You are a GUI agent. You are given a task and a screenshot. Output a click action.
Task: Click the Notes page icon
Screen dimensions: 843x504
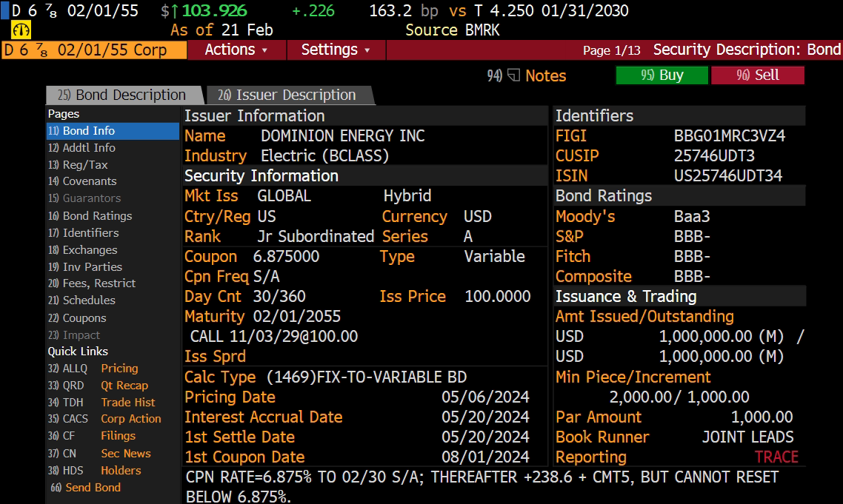[513, 75]
